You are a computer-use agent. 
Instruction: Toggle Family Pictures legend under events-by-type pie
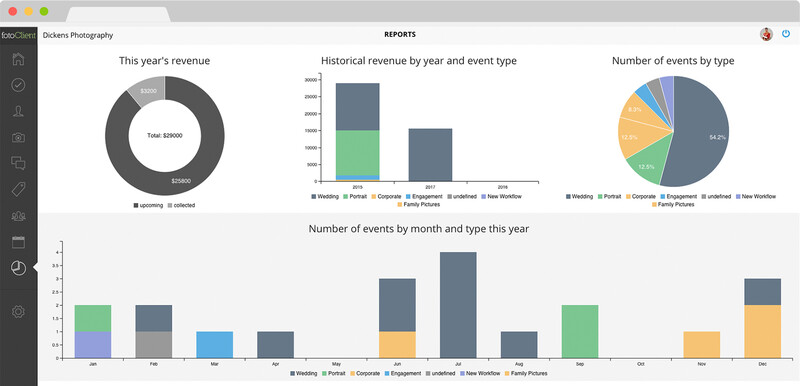click(673, 204)
